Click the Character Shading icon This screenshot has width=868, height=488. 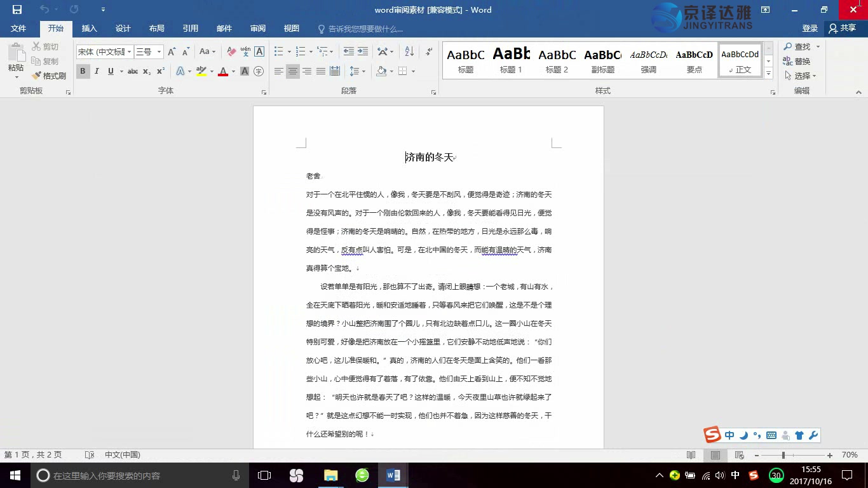(245, 71)
